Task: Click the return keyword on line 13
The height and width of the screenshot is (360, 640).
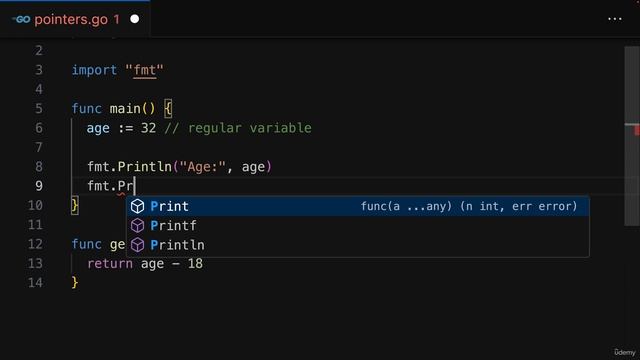Action: 110,263
